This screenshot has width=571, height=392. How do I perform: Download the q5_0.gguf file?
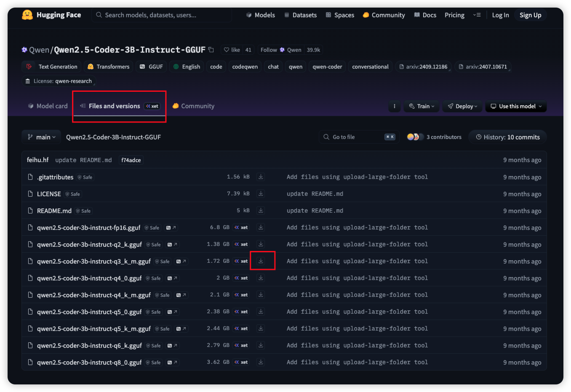pos(261,312)
